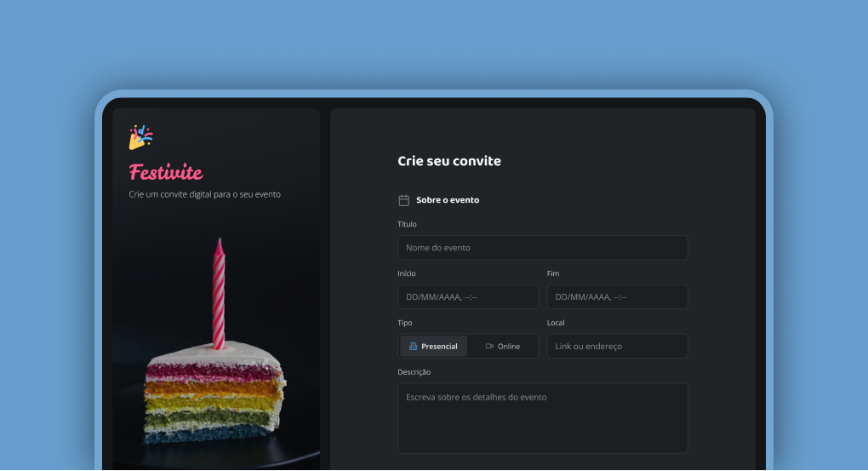Click the Crie seu convite heading
868x471 pixels.
point(449,161)
